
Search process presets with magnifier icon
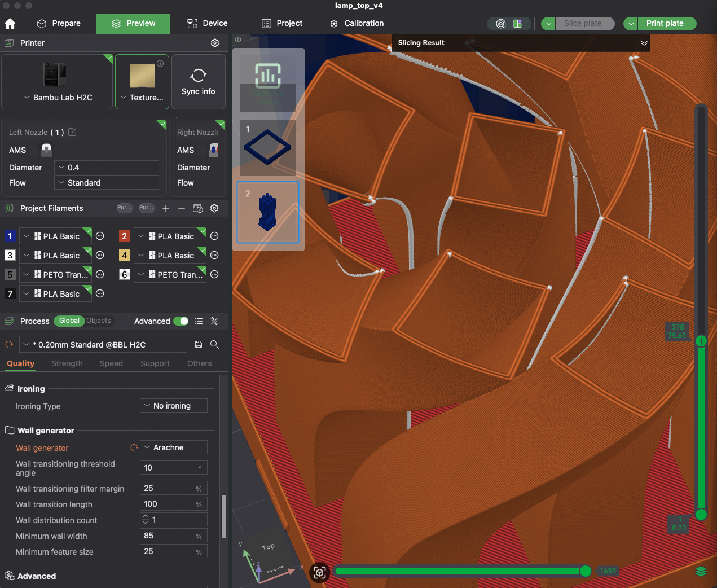(x=214, y=344)
